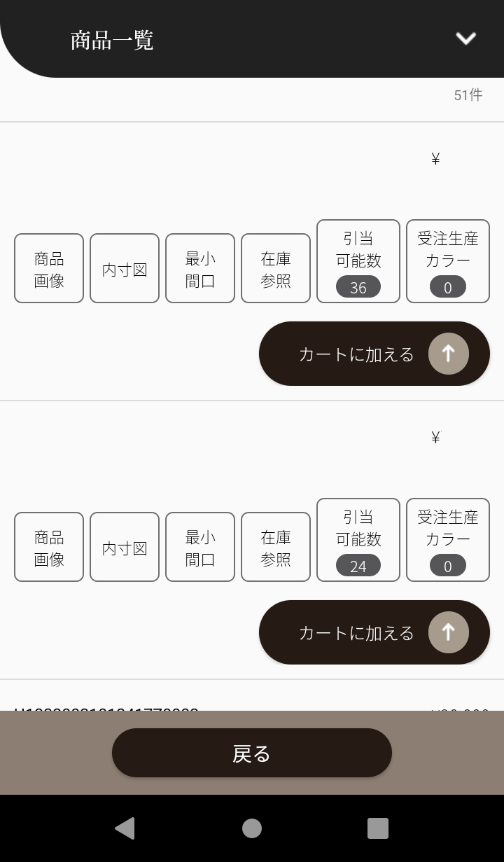
Task: Tap Android recent apps square icon
Action: click(378, 828)
